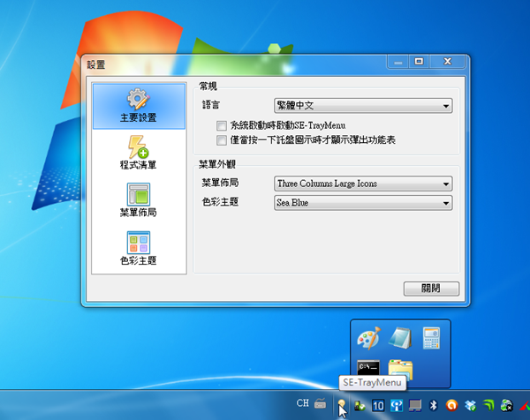Screen dimensions: 530x420
Task: Open the 程式清單 program list category
Action: [x=139, y=153]
